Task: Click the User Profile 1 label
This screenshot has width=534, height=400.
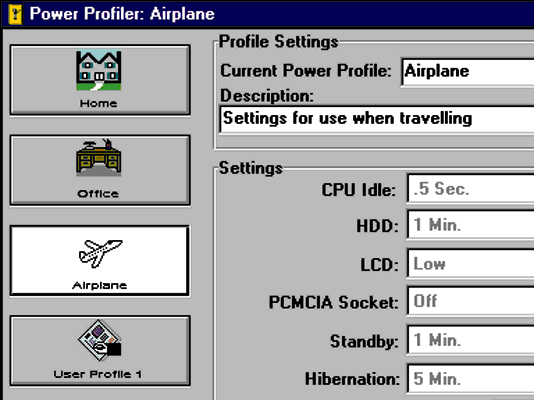Action: [x=97, y=374]
